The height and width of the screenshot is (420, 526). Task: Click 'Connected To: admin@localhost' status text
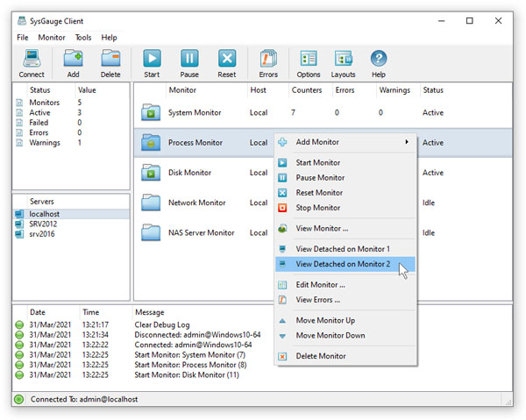coord(84,399)
